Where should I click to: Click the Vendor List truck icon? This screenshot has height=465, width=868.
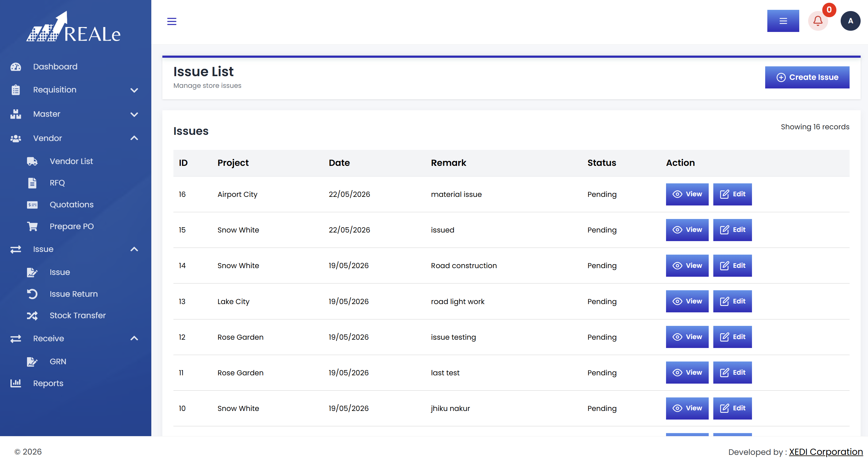point(32,161)
